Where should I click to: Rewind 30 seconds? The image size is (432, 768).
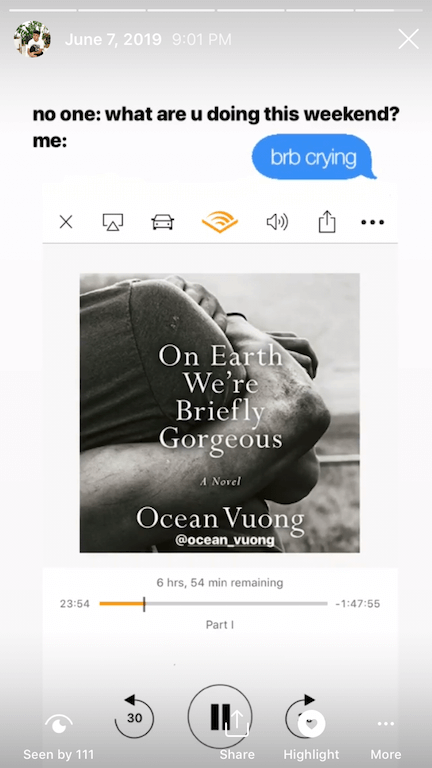pyautogui.click(x=134, y=717)
